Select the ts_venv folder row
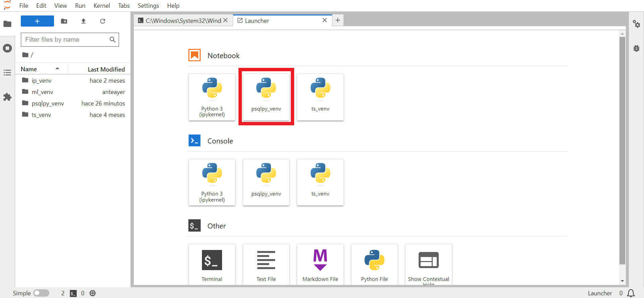Image resolution: width=644 pixels, height=298 pixels. 73,115
